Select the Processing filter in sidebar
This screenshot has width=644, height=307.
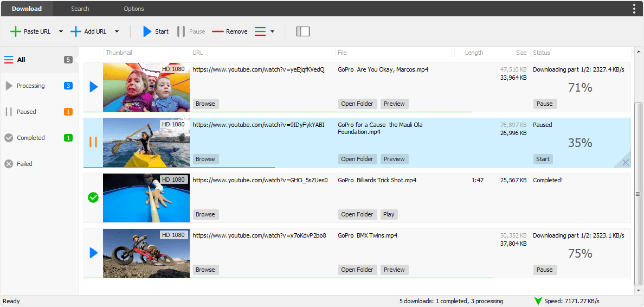click(39, 86)
